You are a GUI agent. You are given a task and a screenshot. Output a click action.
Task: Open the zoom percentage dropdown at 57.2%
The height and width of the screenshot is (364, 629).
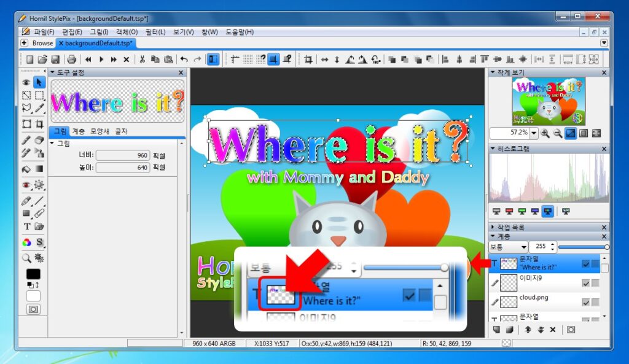pos(534,133)
